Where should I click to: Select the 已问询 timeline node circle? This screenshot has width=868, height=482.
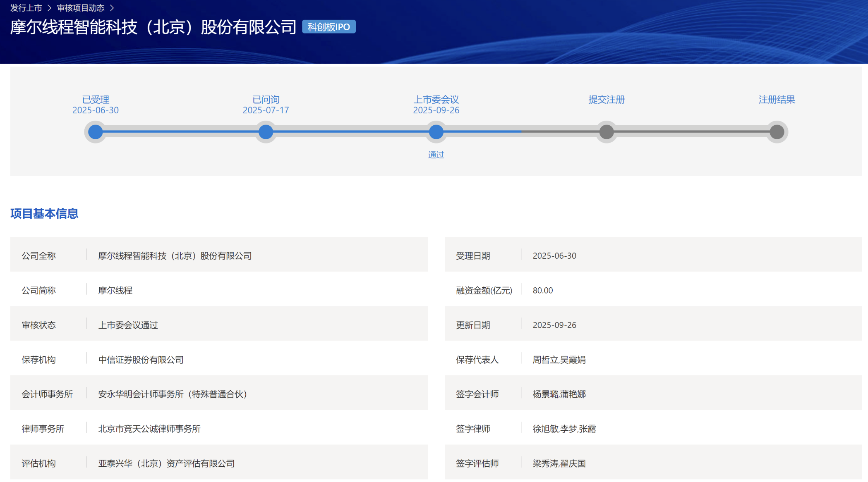[266, 132]
